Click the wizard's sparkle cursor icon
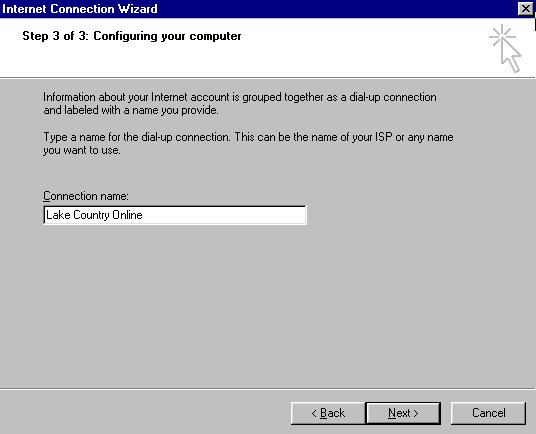This screenshot has width=536, height=434. (505, 48)
